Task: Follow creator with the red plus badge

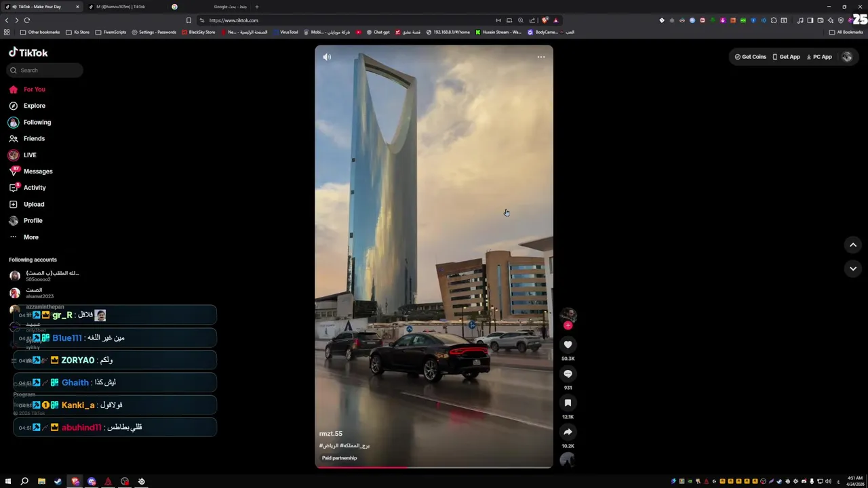Action: (568, 325)
